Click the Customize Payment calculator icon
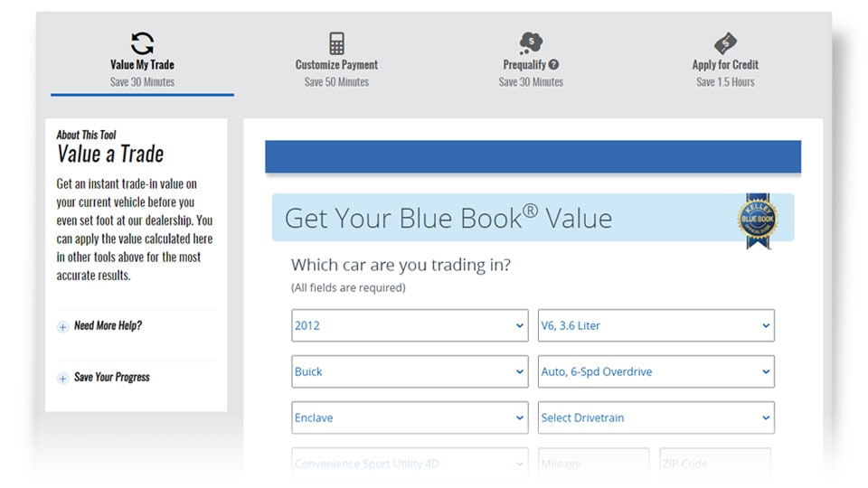Screen dimensions: 868x488 pyautogui.click(x=336, y=43)
